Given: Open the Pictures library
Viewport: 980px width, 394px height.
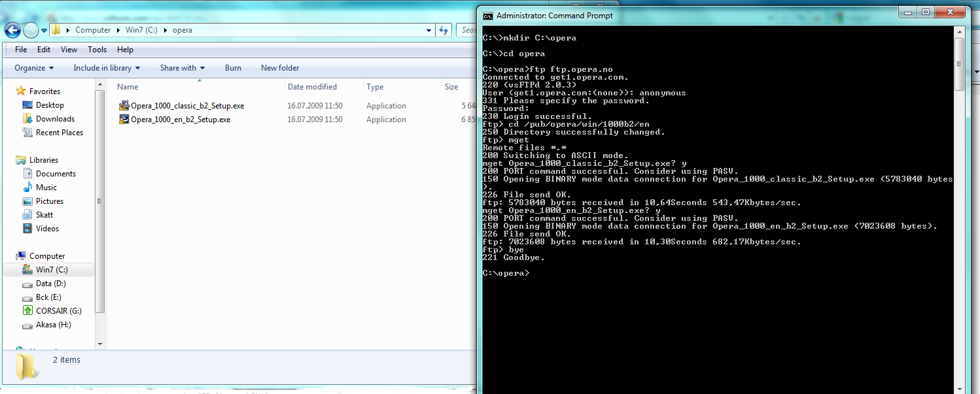Looking at the screenshot, I should 50,201.
